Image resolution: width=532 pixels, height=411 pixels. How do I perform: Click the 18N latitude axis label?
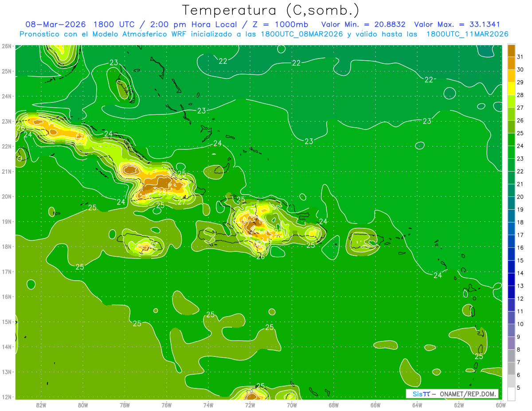[7, 247]
